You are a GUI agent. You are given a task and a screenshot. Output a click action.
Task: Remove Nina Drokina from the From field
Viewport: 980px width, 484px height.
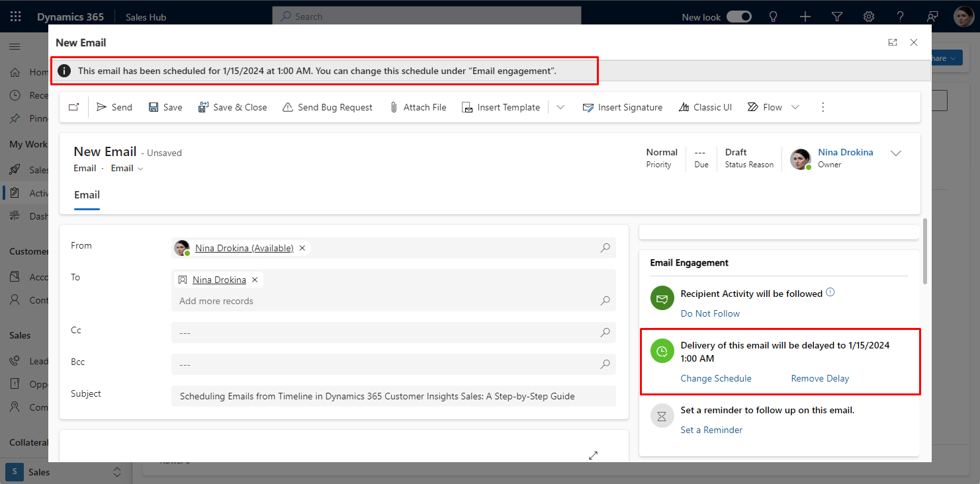pyautogui.click(x=302, y=248)
